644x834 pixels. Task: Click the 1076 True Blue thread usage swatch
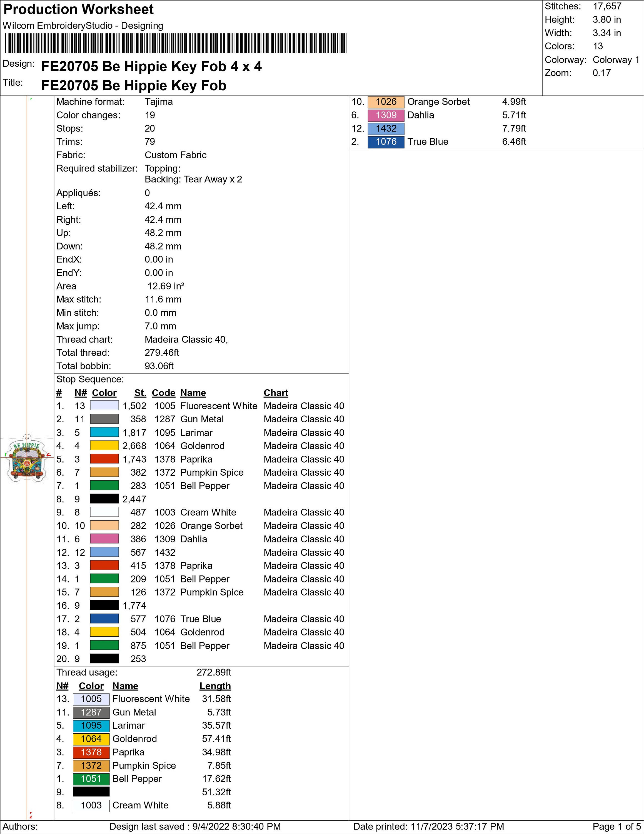[x=386, y=142]
